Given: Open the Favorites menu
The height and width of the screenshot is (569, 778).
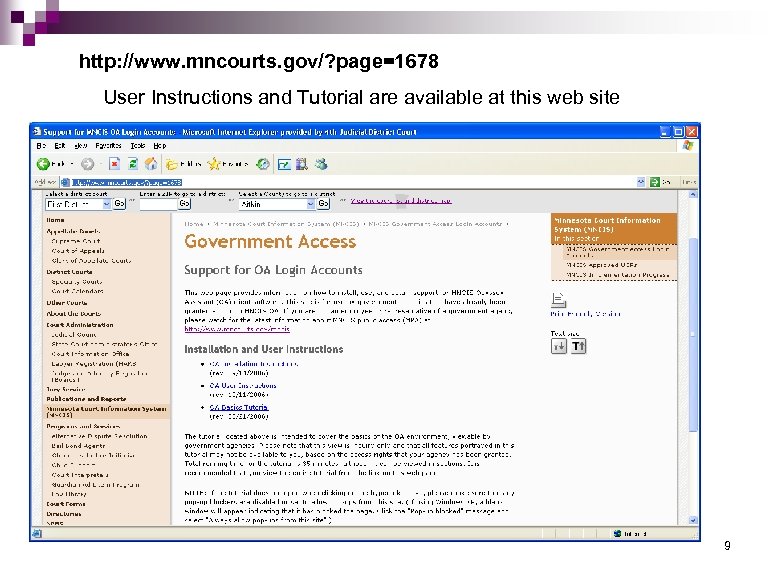Looking at the screenshot, I should point(108,146).
